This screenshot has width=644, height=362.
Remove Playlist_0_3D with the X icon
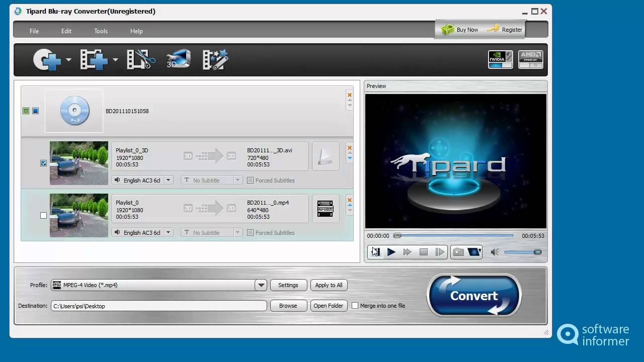(350, 148)
